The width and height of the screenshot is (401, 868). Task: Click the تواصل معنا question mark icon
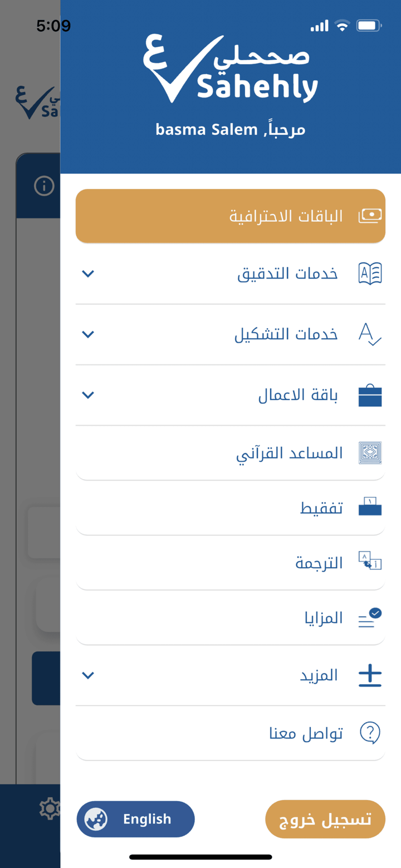tap(369, 733)
